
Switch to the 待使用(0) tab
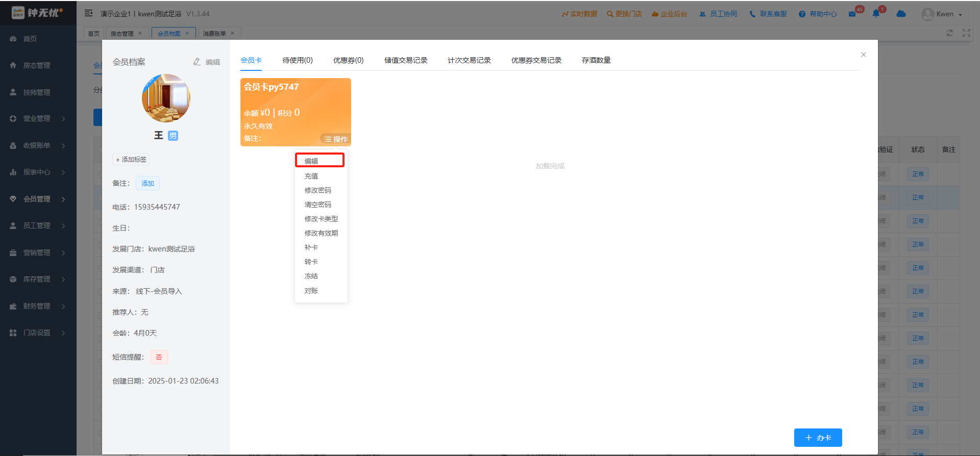(298, 60)
